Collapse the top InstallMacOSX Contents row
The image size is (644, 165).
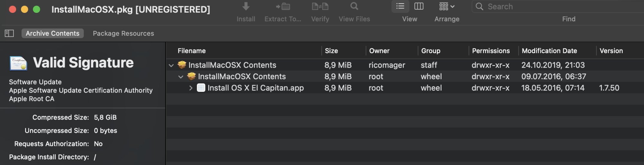click(171, 65)
